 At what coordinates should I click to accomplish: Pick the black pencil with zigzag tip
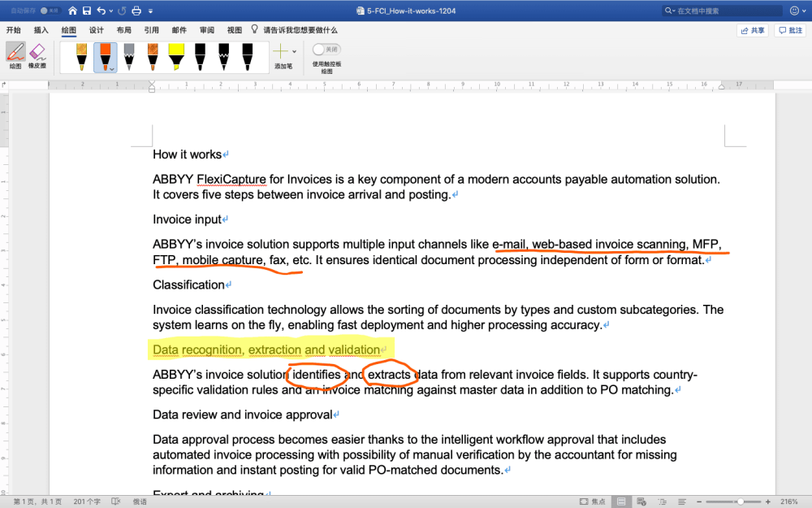pos(224,57)
